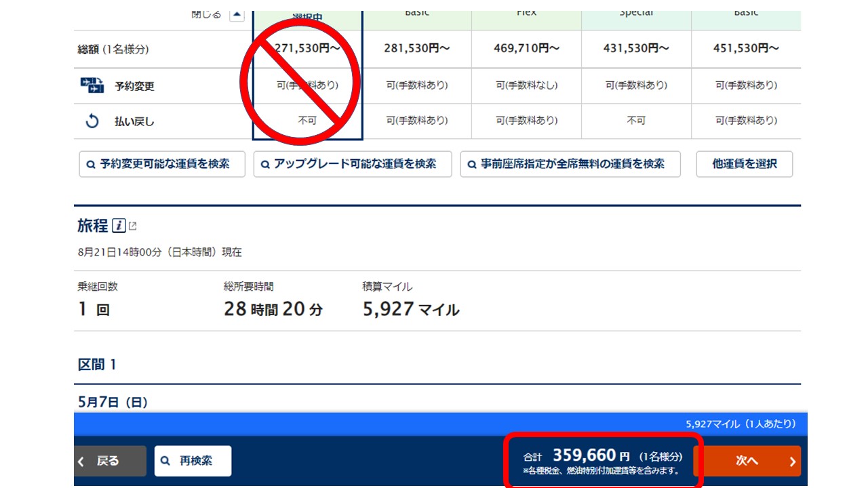The height and width of the screenshot is (488, 868).
Task: Click the 可(手数料なし) cell under Flex
Action: [x=527, y=85]
